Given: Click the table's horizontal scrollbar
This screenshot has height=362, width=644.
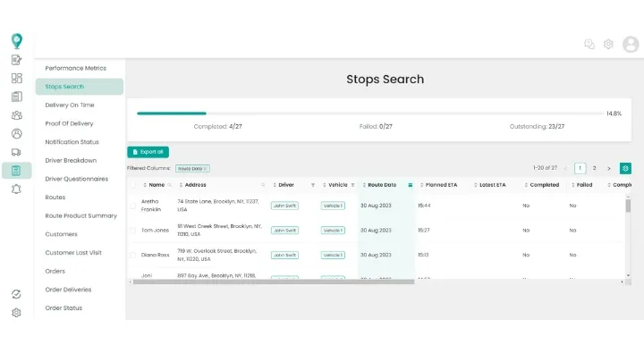Looking at the screenshot, I should (x=358, y=282).
